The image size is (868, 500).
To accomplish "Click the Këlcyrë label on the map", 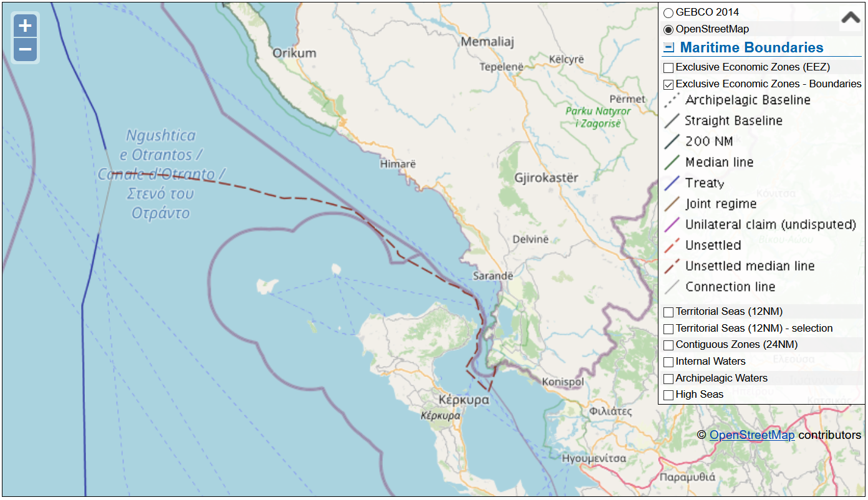I will [566, 59].
